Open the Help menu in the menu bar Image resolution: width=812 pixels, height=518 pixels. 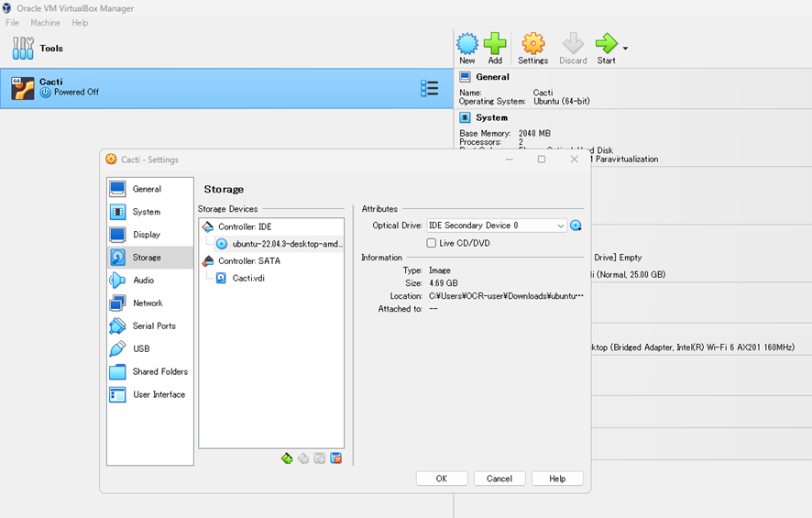tap(80, 23)
